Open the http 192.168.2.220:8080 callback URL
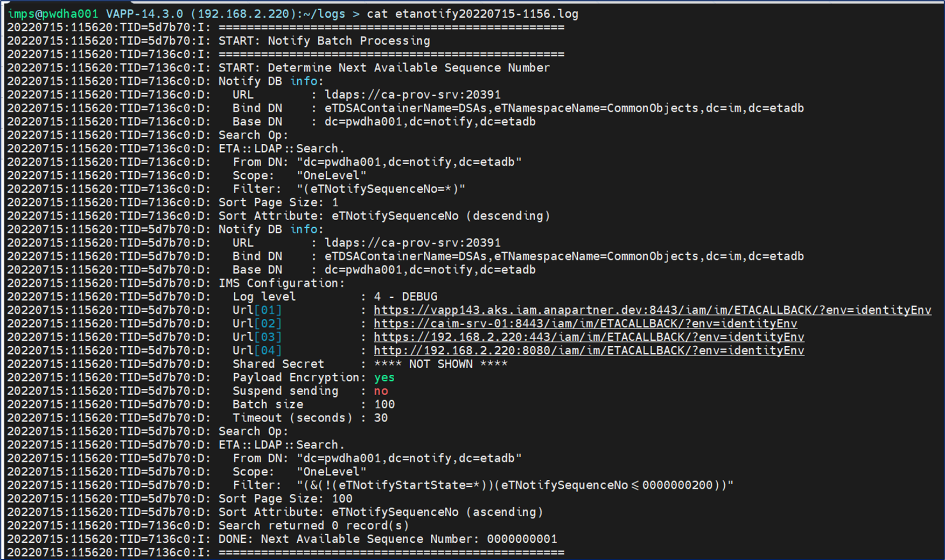Image resolution: width=945 pixels, height=560 pixels. tap(589, 351)
